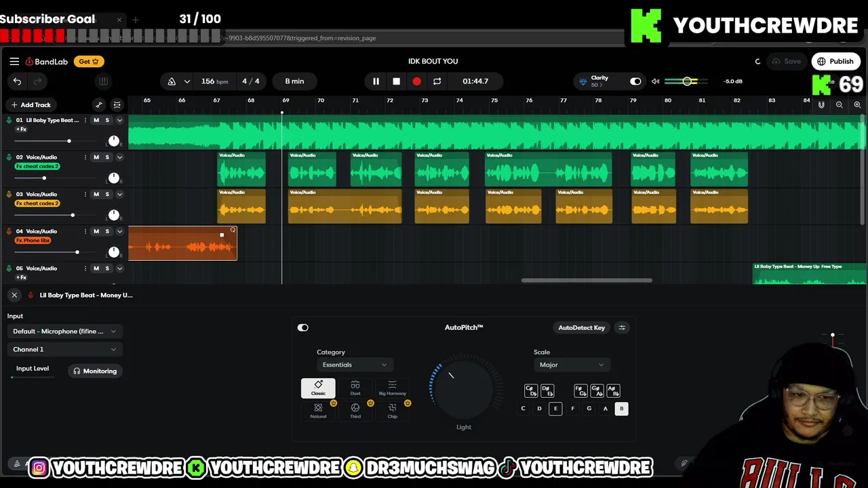Select the Duet AutoPitch effect

(x=355, y=388)
